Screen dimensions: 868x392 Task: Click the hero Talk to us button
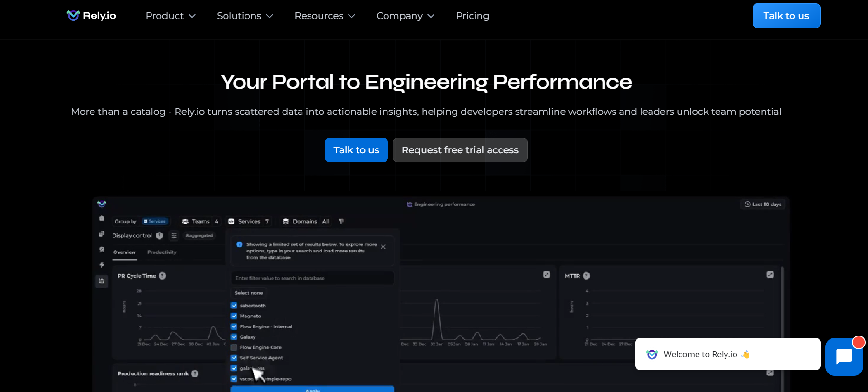[356, 150]
